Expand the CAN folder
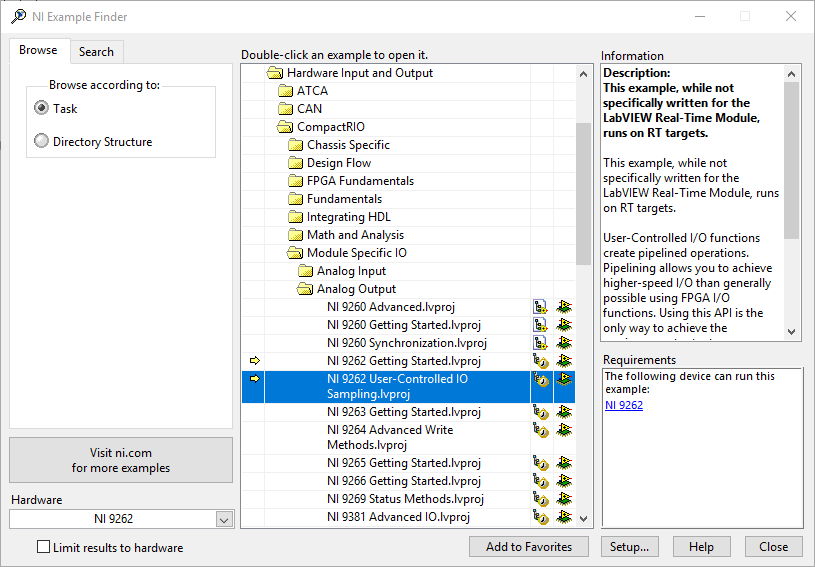 [285, 109]
